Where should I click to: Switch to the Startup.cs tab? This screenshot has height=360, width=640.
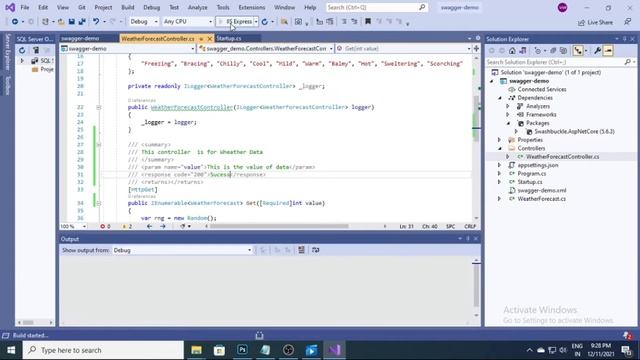229,38
